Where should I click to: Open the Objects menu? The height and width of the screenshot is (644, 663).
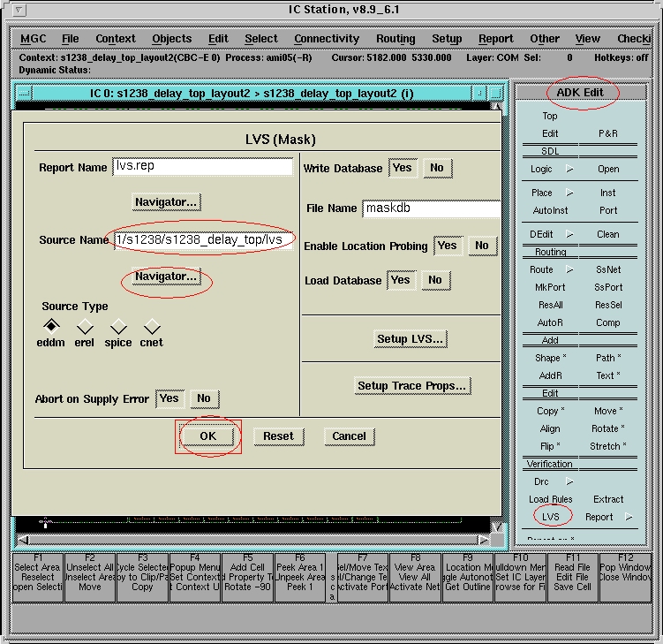[171, 39]
